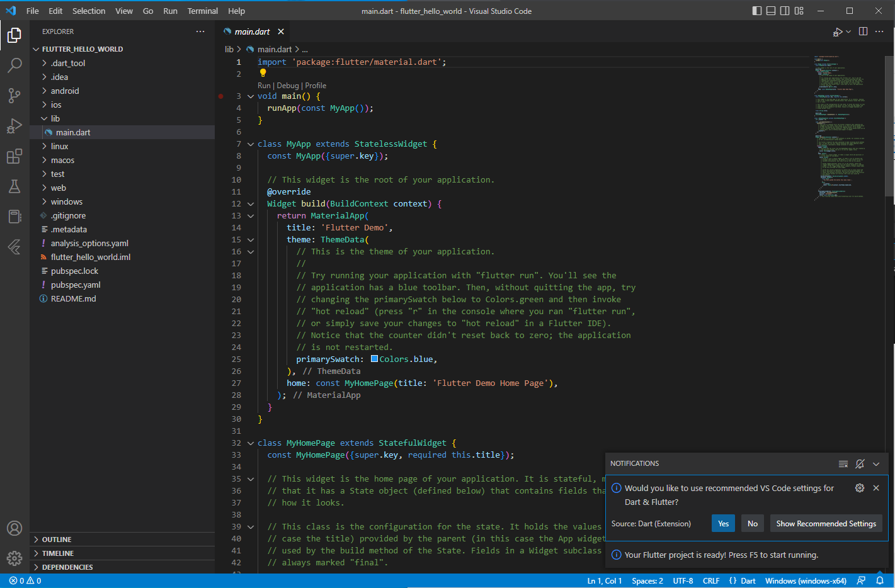Expand the windows folder

122,201
